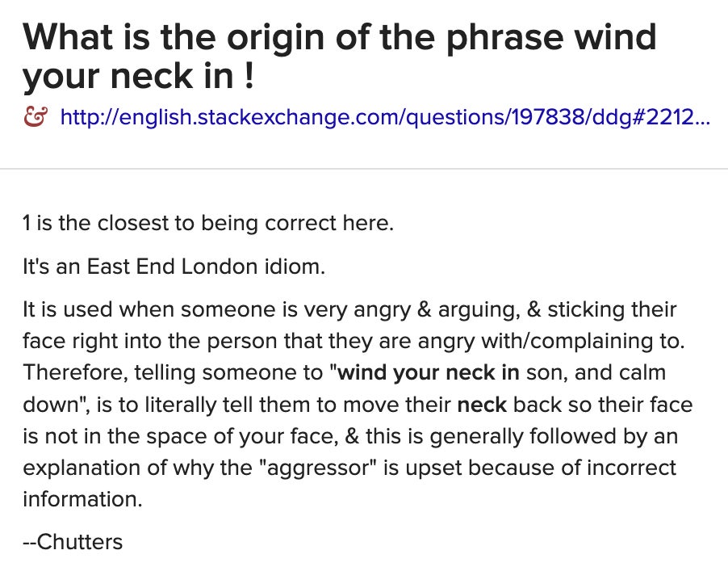Click the horizontal divider below the URL

click(x=364, y=169)
